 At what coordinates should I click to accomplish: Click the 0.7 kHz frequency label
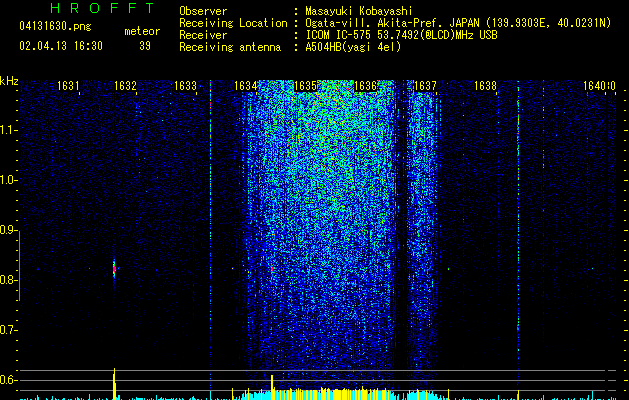[x=8, y=330]
